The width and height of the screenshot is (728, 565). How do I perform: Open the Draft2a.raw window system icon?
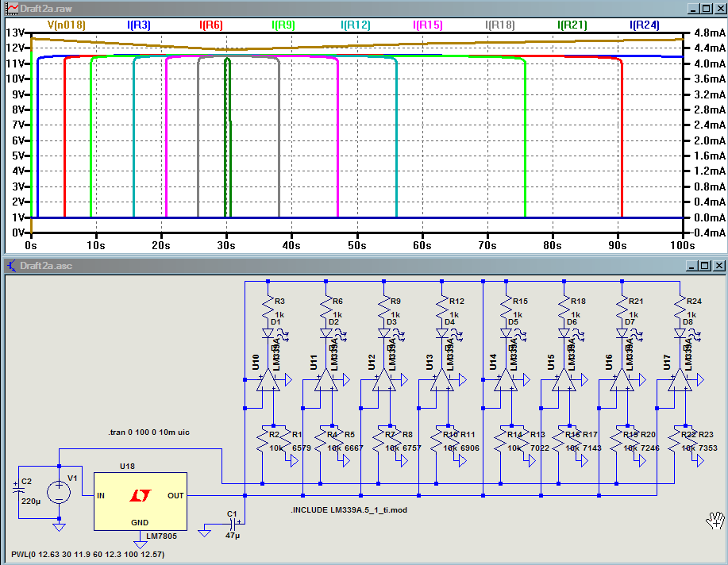click(x=12, y=9)
